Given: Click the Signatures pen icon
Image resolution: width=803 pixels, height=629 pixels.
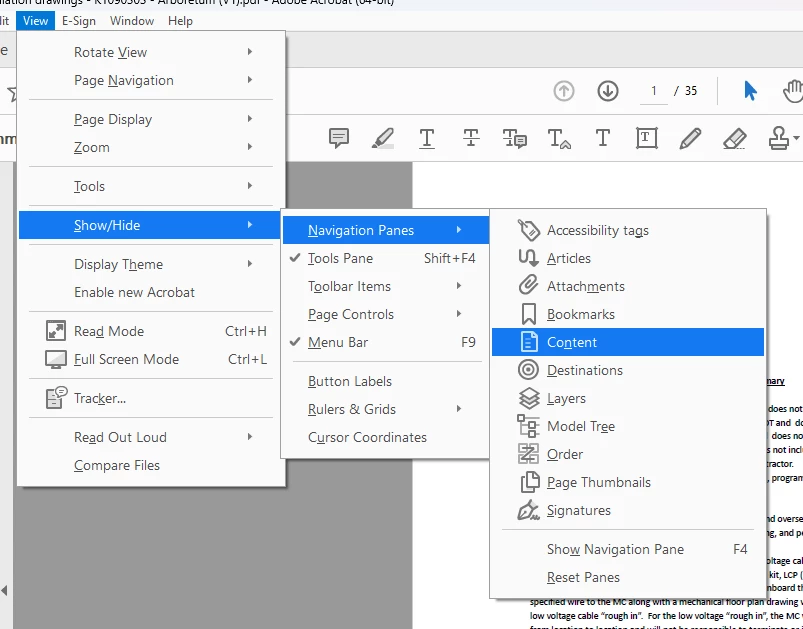Looking at the screenshot, I should [x=529, y=510].
